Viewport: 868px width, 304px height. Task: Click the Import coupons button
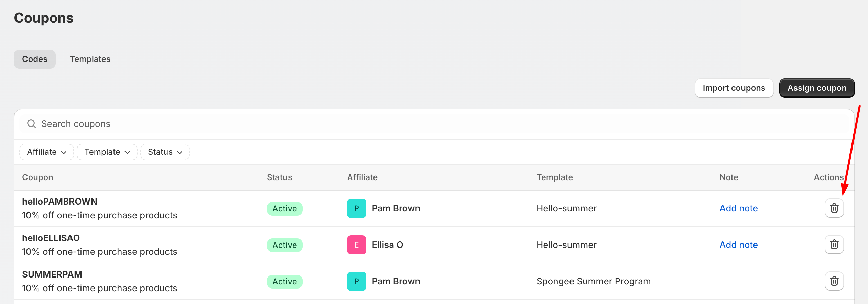(734, 88)
